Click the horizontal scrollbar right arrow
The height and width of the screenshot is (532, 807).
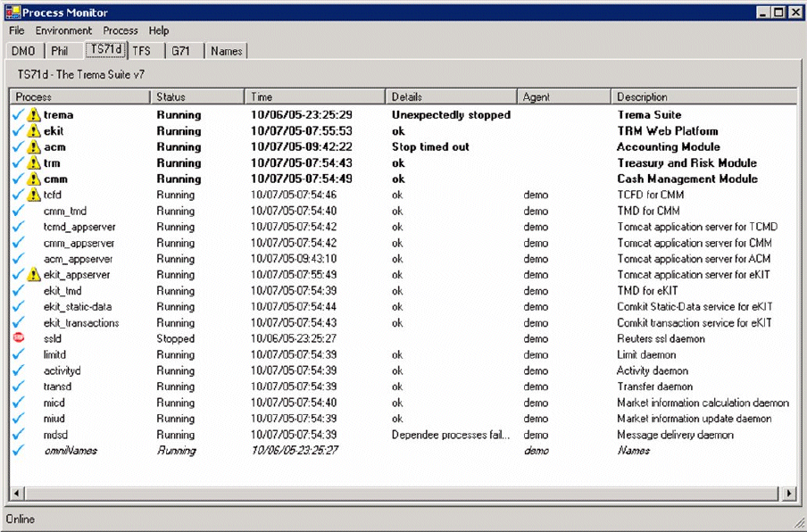coord(789,494)
